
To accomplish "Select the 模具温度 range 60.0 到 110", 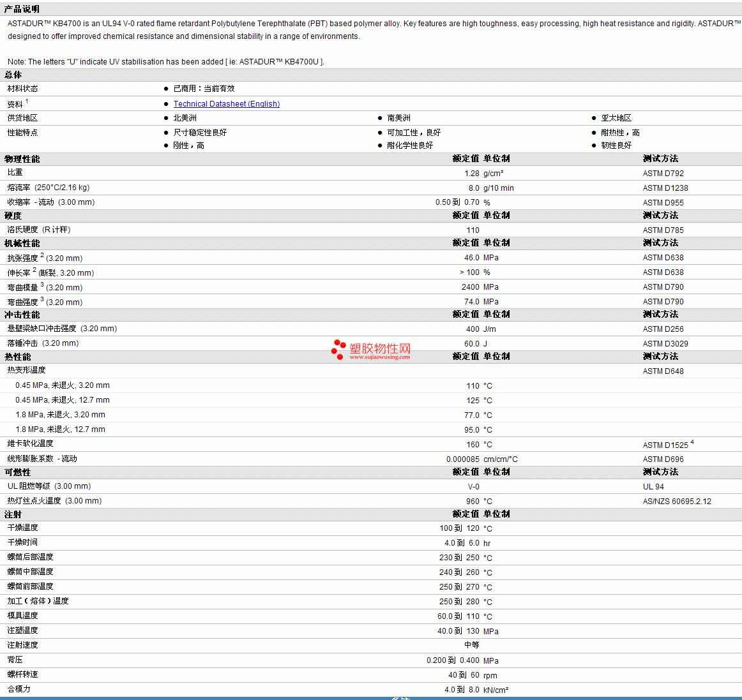I will (x=458, y=616).
